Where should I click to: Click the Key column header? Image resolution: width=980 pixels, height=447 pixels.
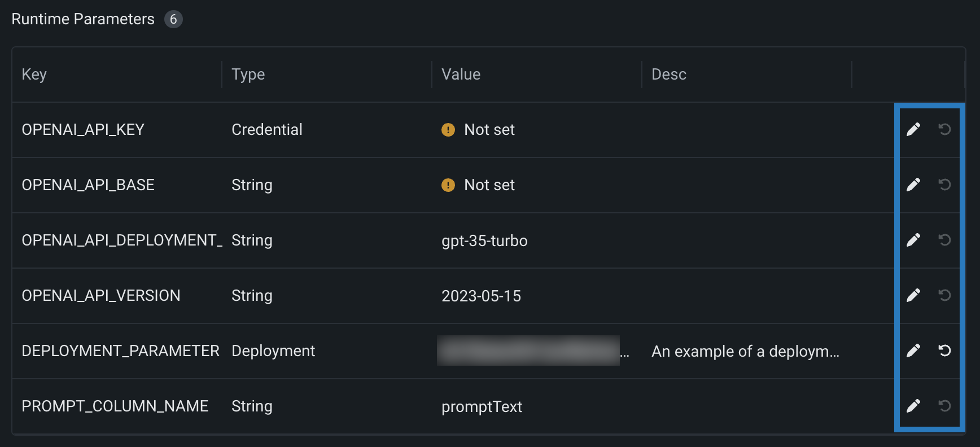tap(34, 74)
